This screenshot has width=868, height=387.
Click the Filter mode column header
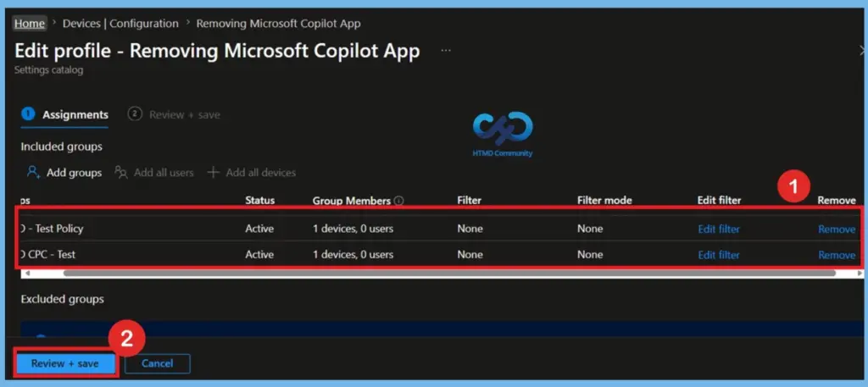tap(604, 200)
